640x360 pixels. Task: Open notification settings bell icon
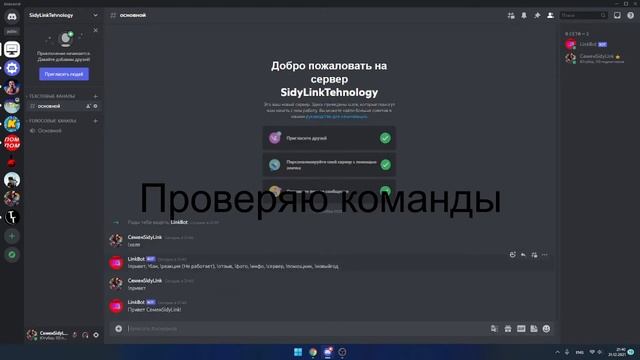click(x=524, y=16)
